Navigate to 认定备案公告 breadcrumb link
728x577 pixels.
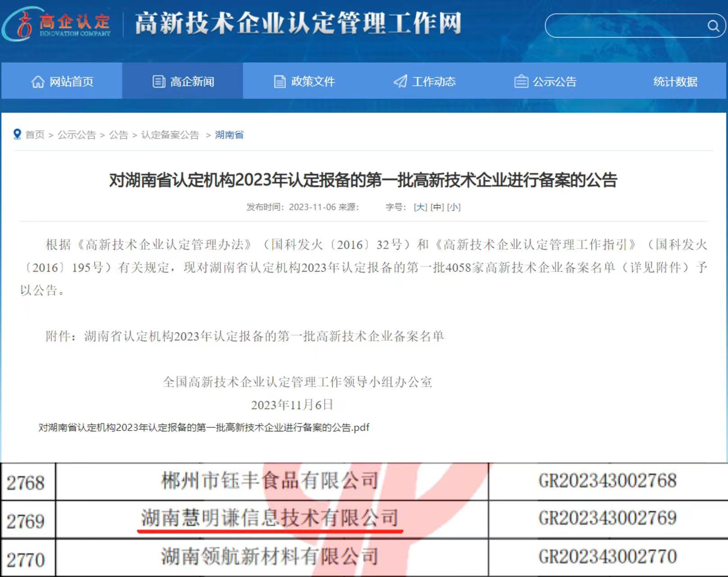pos(170,135)
